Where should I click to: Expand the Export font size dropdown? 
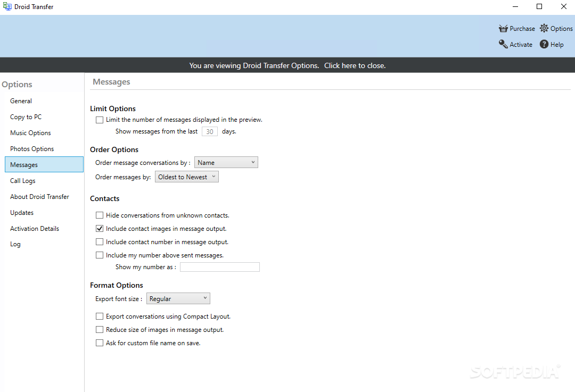coord(178,298)
